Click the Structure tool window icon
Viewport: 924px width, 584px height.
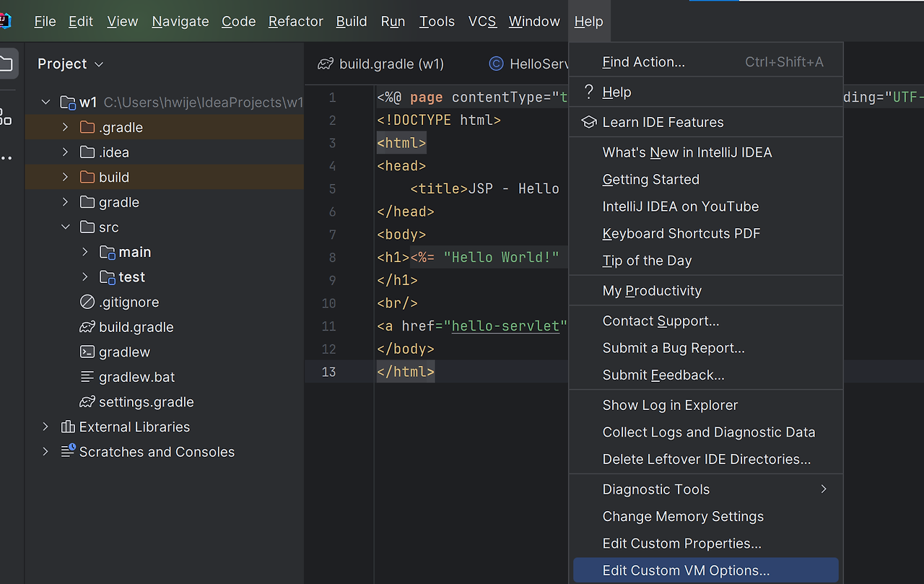pos(6,117)
